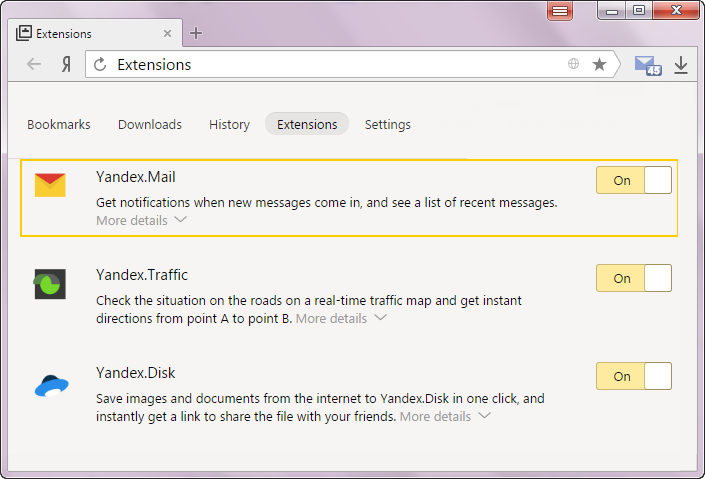Turn off the Yandex.Traffic extension switch
The image size is (705, 479).
tap(634, 278)
